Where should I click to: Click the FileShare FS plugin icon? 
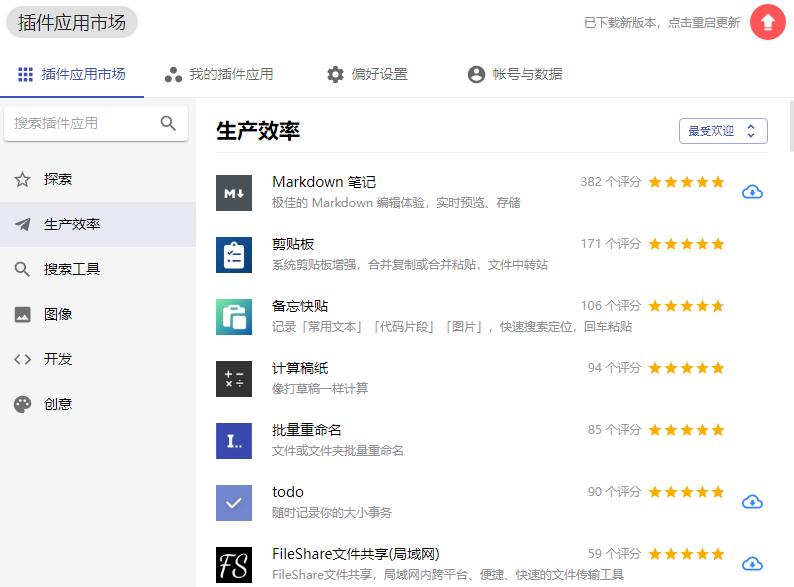coord(234,565)
